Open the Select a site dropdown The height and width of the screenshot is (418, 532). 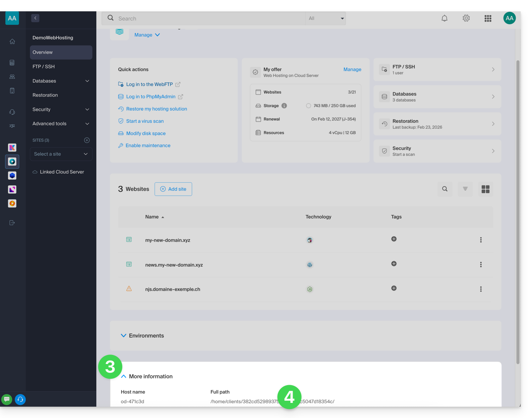(61, 154)
